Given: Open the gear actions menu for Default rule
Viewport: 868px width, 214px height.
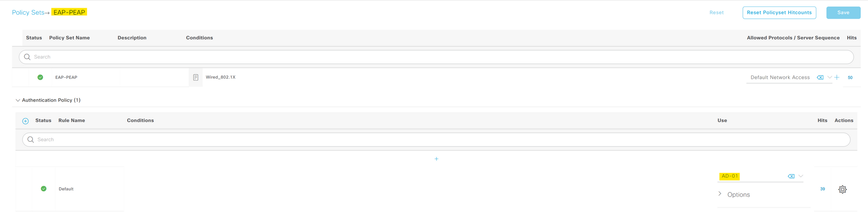Looking at the screenshot, I should click(x=842, y=189).
